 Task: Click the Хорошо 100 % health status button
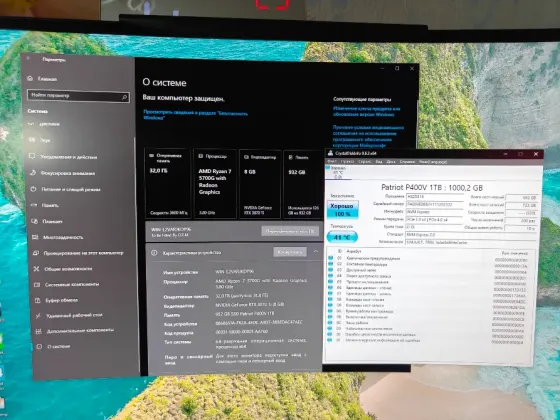click(342, 210)
